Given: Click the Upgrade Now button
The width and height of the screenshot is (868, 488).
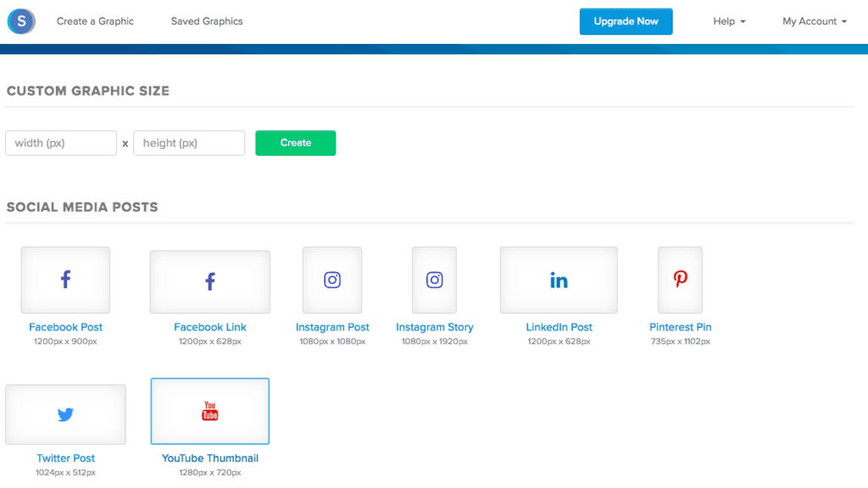Looking at the screenshot, I should 626,21.
